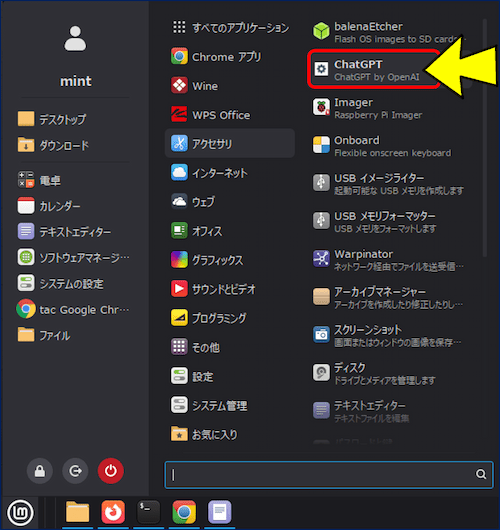Open Raspberry Pi Imager
This screenshot has width=500, height=530.
tap(389, 108)
